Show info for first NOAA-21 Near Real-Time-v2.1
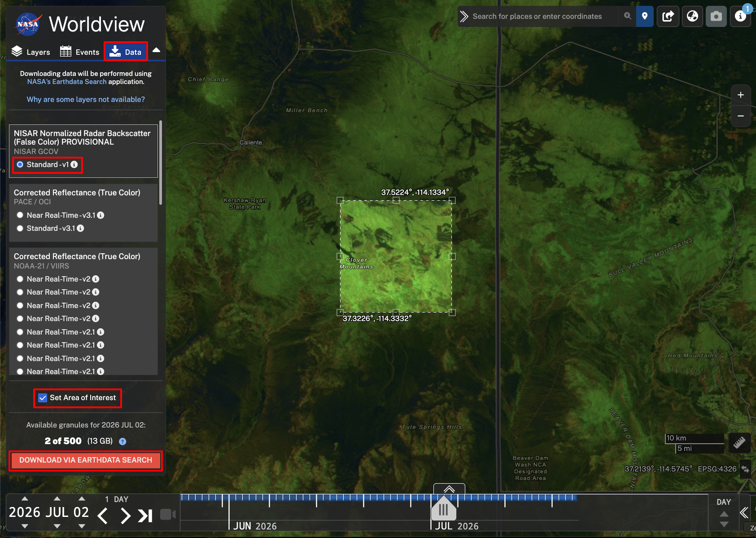 (x=101, y=332)
